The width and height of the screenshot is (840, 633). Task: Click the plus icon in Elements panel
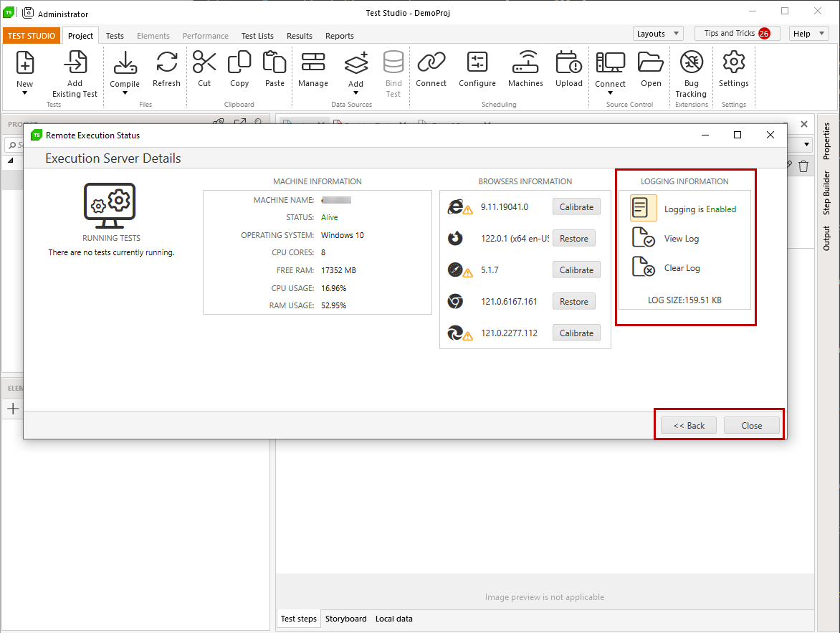pyautogui.click(x=14, y=409)
